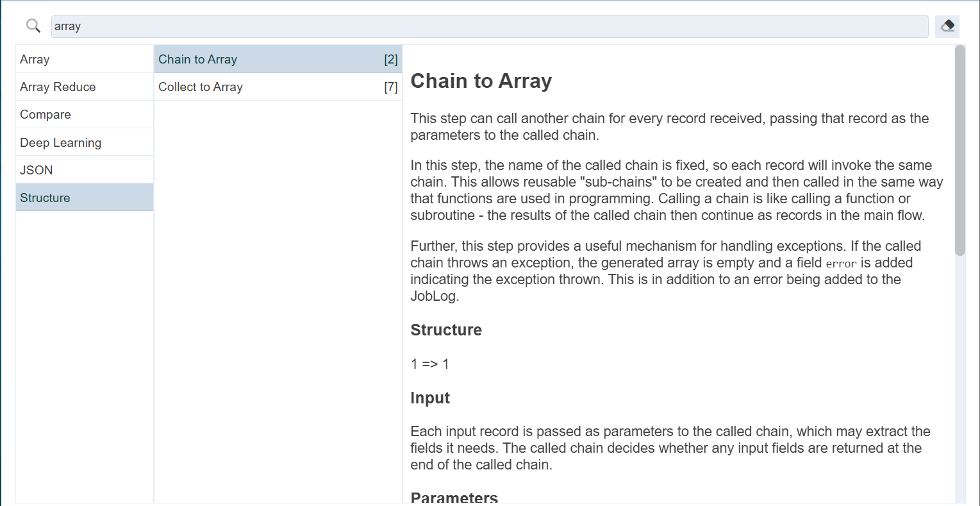This screenshot has height=506, width=980.
Task: Click the magnifying glass search icon
Action: tap(33, 26)
